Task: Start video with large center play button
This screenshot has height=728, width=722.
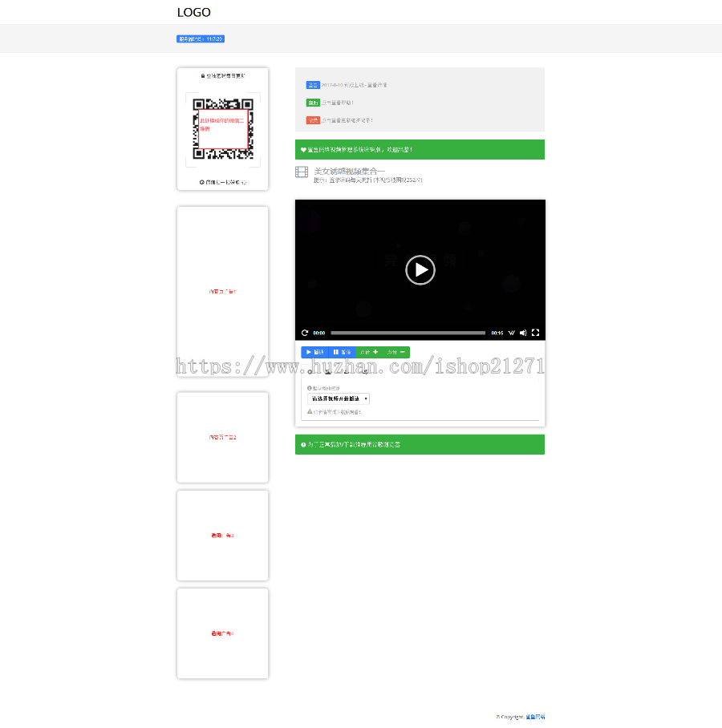Action: pyautogui.click(x=420, y=269)
